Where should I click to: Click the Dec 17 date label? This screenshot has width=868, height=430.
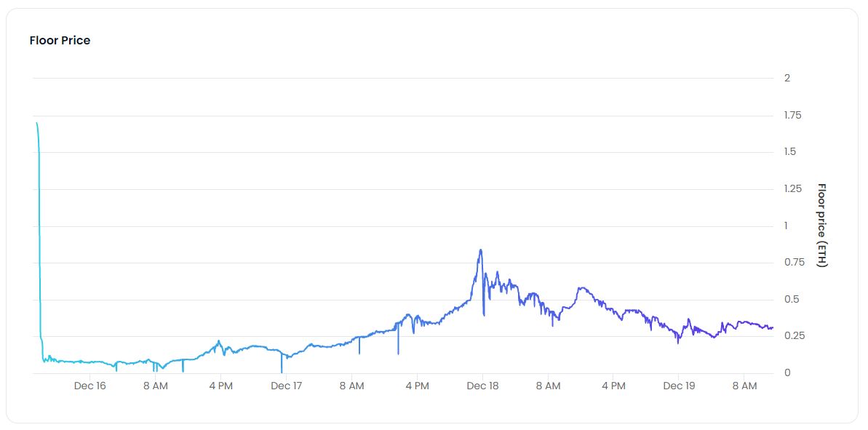click(x=286, y=386)
